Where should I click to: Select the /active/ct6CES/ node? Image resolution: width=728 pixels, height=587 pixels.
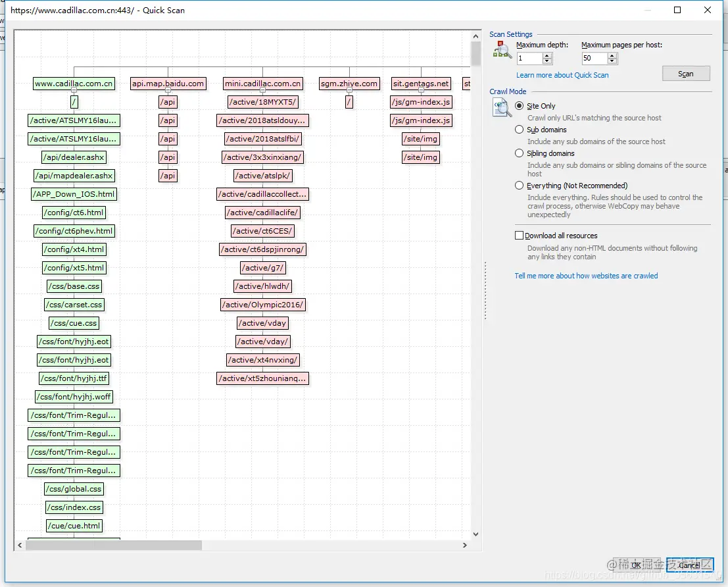263,231
